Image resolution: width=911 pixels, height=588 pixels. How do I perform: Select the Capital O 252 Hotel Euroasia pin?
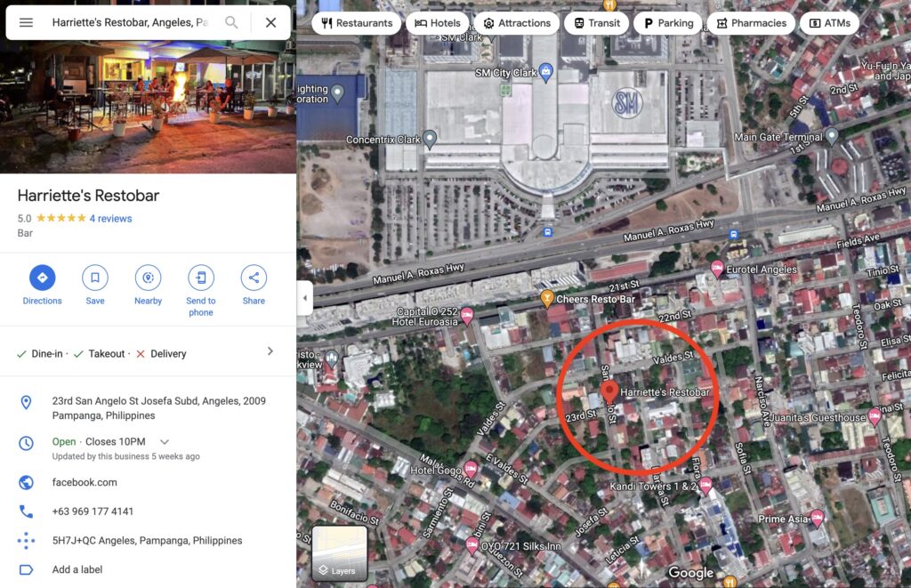click(466, 316)
